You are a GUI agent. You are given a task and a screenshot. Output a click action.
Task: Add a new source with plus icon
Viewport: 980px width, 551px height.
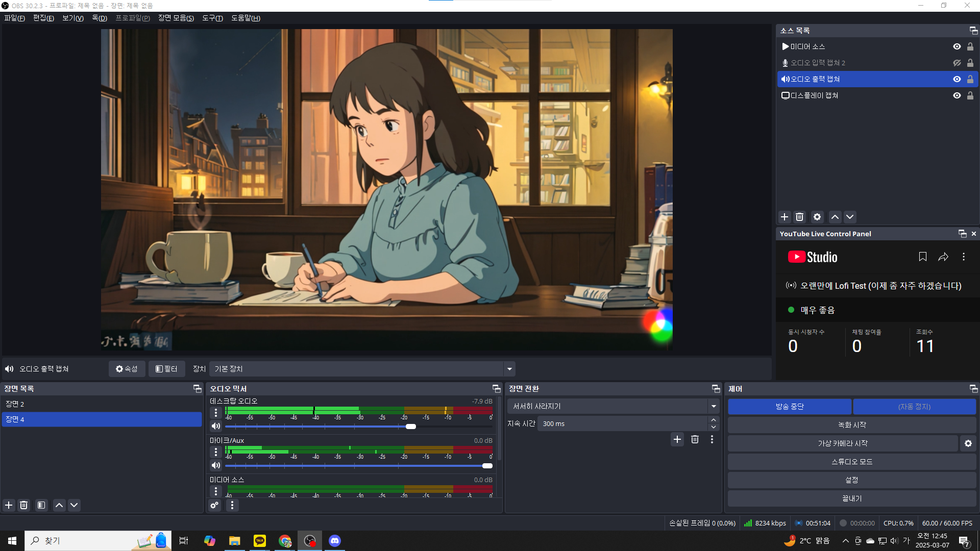785,217
